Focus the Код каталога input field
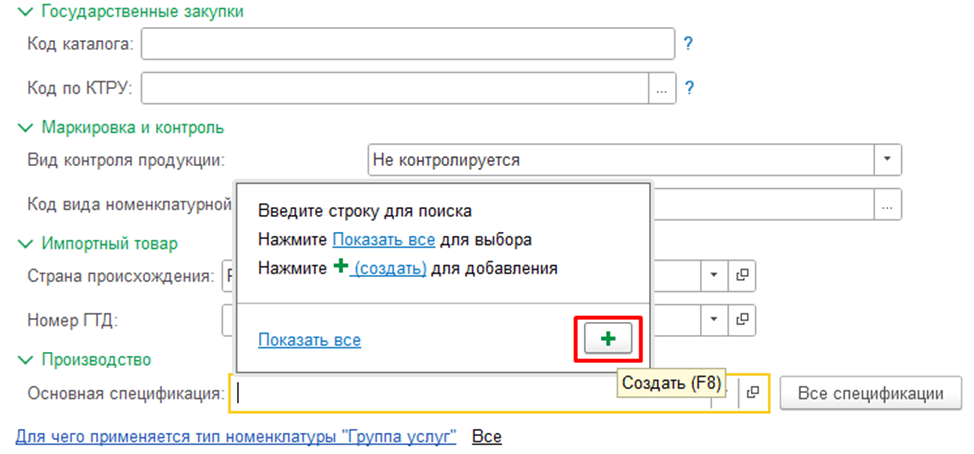974x454 pixels. (x=408, y=44)
